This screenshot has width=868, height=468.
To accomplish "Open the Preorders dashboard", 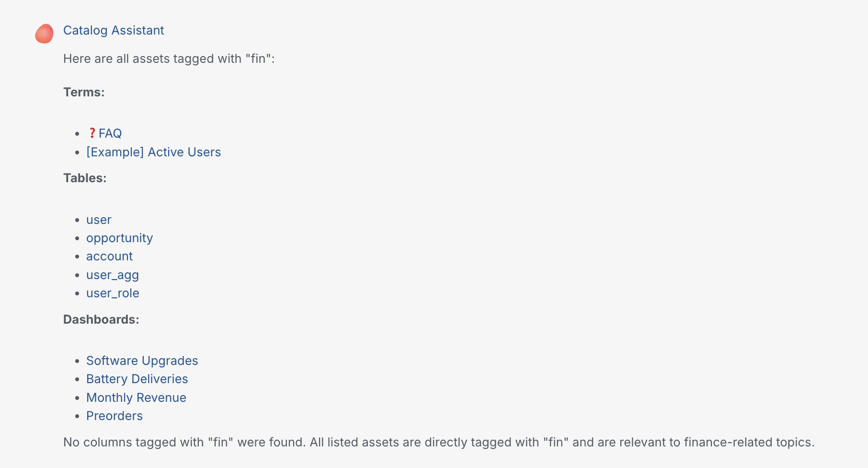I will point(114,416).
